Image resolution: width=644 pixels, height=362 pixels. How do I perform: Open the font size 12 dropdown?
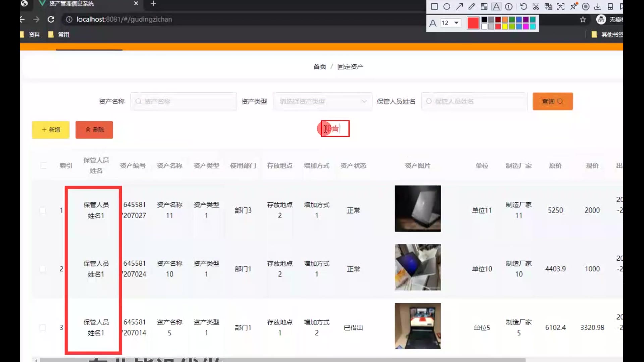click(450, 23)
